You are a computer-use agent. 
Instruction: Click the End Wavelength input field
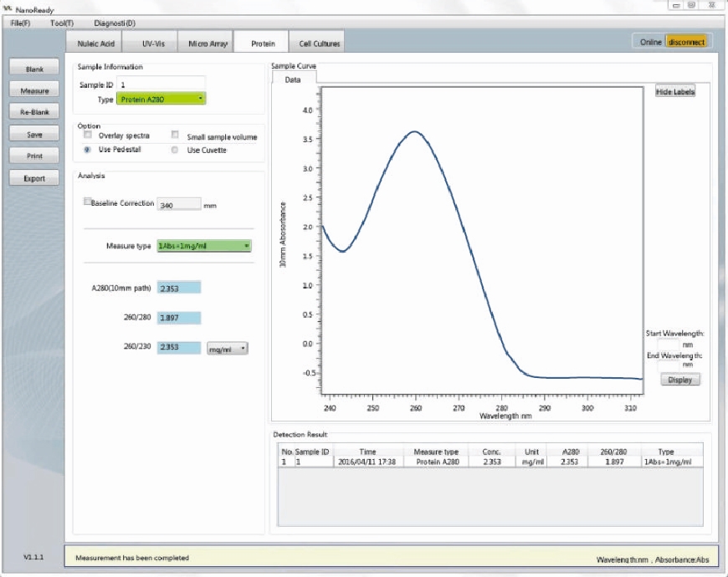click(669, 365)
